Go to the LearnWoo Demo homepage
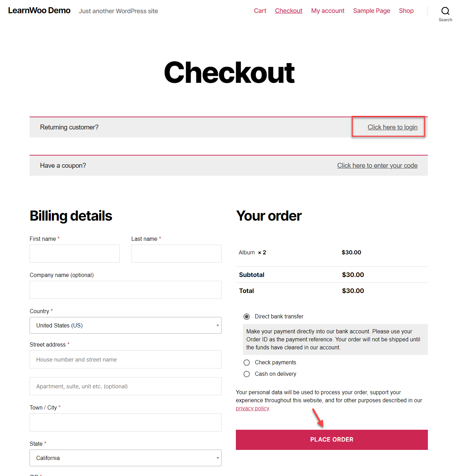The width and height of the screenshot is (462, 476). pos(39,10)
